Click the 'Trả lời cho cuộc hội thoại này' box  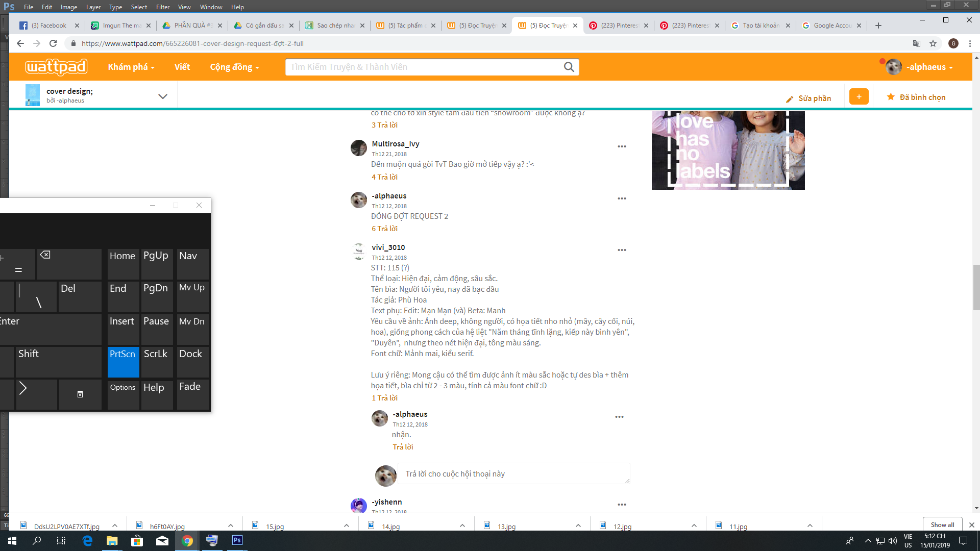[513, 474]
